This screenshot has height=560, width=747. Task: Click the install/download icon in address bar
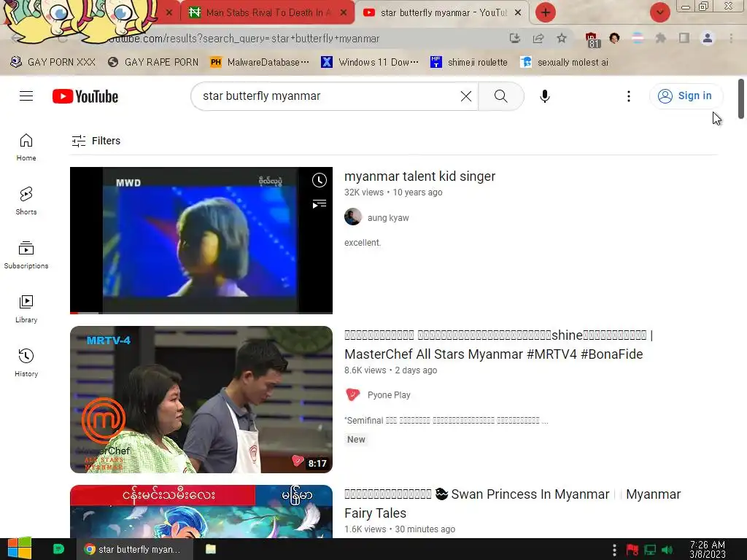tap(514, 38)
